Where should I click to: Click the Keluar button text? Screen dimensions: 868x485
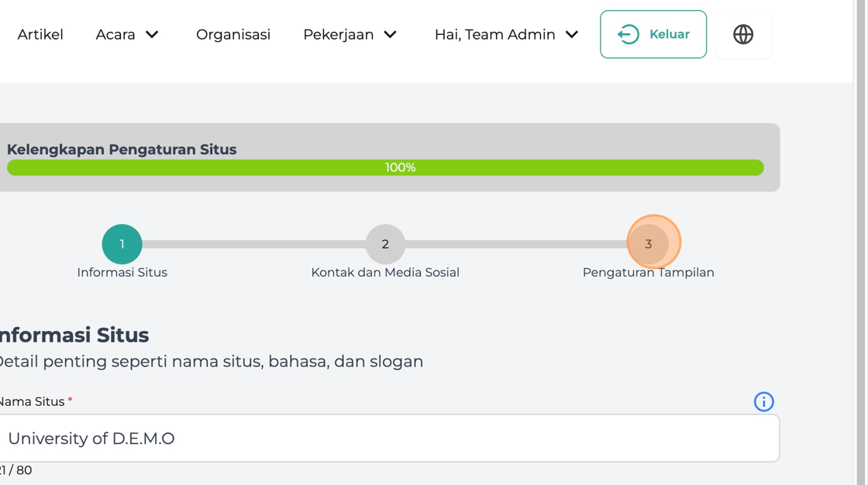(670, 34)
